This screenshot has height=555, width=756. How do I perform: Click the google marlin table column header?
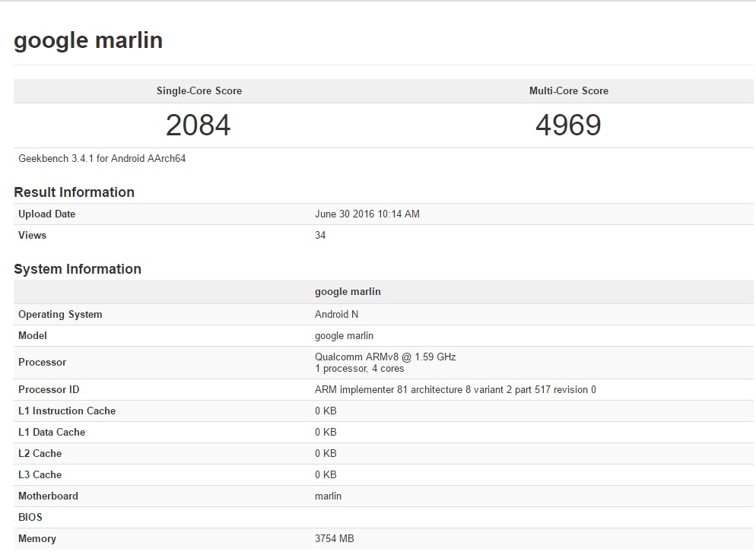pyautogui.click(x=348, y=292)
